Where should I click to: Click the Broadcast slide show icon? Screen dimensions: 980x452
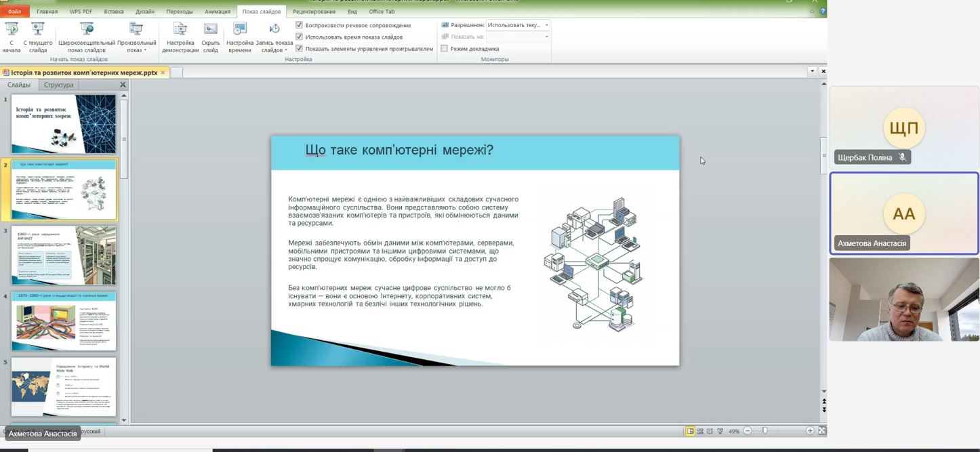pos(87,30)
